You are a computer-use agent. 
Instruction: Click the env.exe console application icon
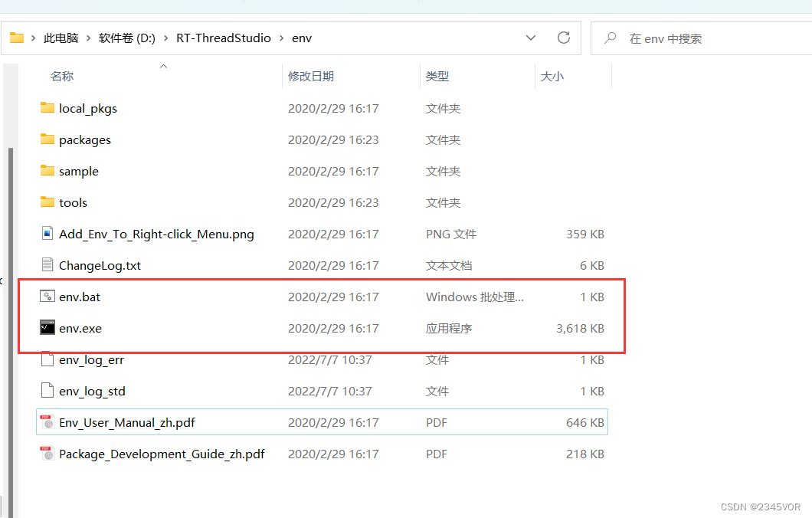(47, 327)
